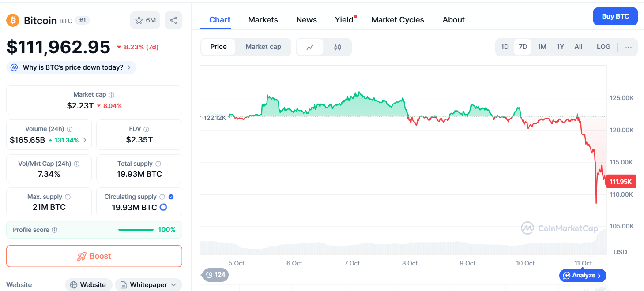The image size is (644, 291).
Task: Open the Markets tab
Action: click(263, 20)
